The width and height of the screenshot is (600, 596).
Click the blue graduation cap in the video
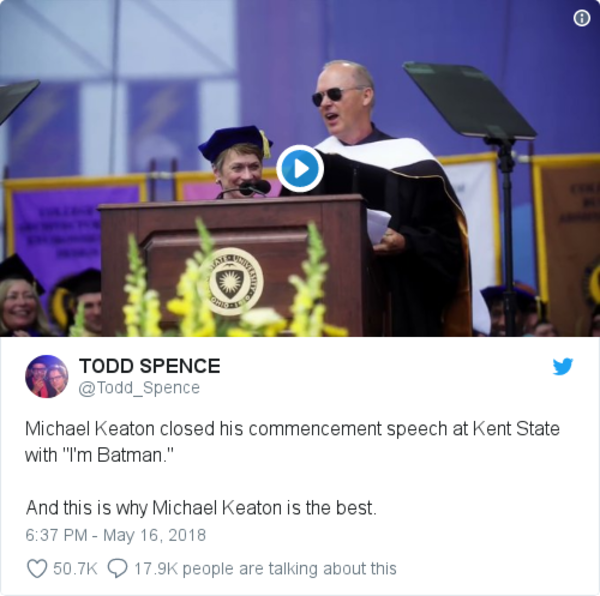point(234,142)
